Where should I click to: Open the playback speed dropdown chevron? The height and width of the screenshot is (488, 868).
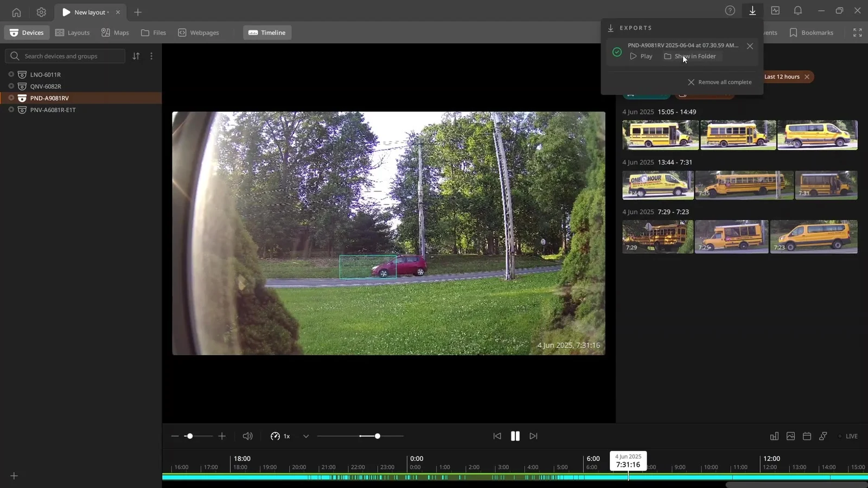pos(306,436)
